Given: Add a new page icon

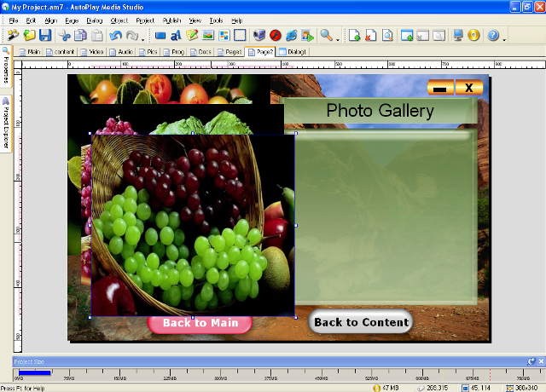Looking at the screenshot, I should tap(355, 36).
